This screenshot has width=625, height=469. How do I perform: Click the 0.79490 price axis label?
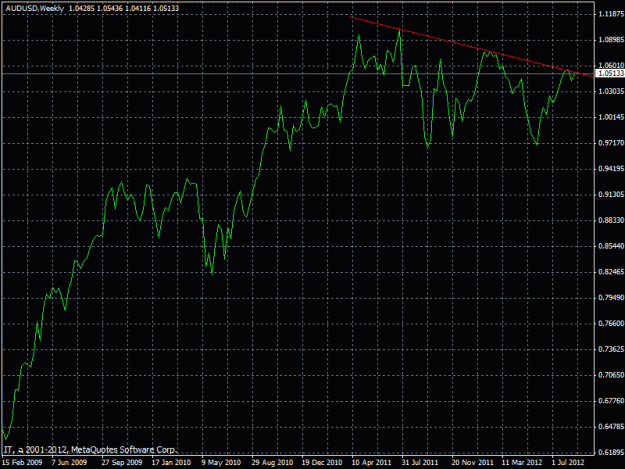(x=611, y=298)
